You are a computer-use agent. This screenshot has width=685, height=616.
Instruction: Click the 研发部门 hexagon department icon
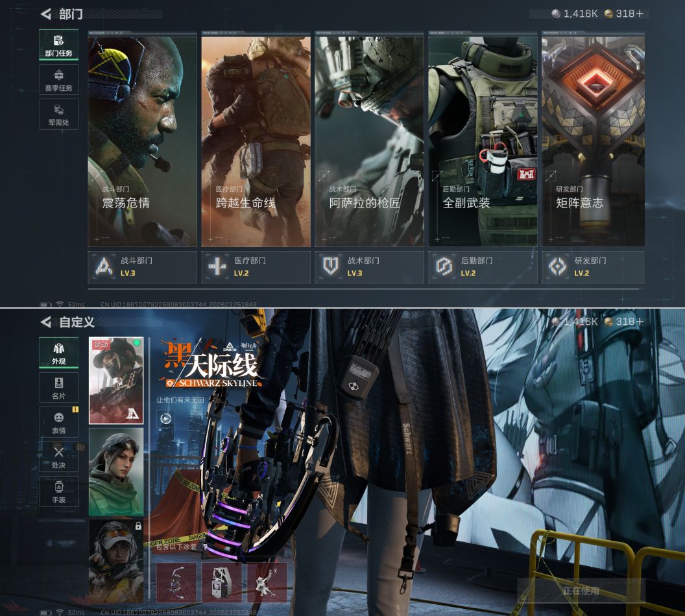[558, 267]
